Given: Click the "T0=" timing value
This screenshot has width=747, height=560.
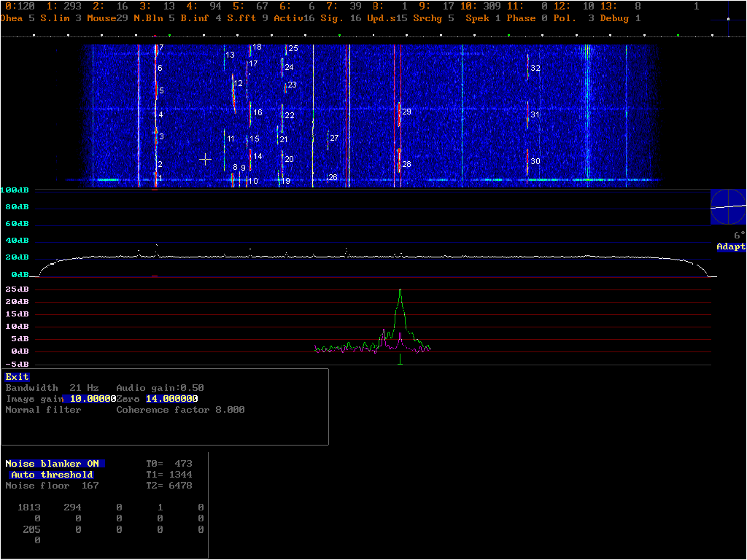Looking at the screenshot, I should [x=169, y=463].
